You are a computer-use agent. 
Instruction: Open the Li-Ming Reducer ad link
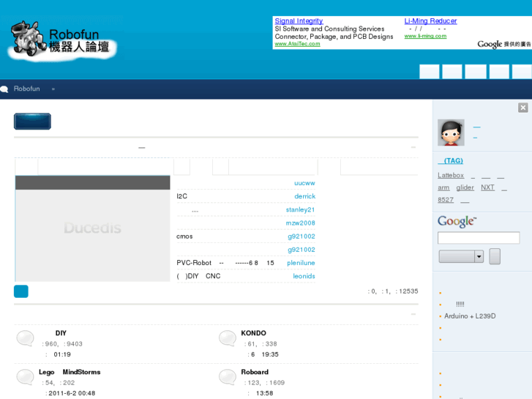(x=430, y=21)
